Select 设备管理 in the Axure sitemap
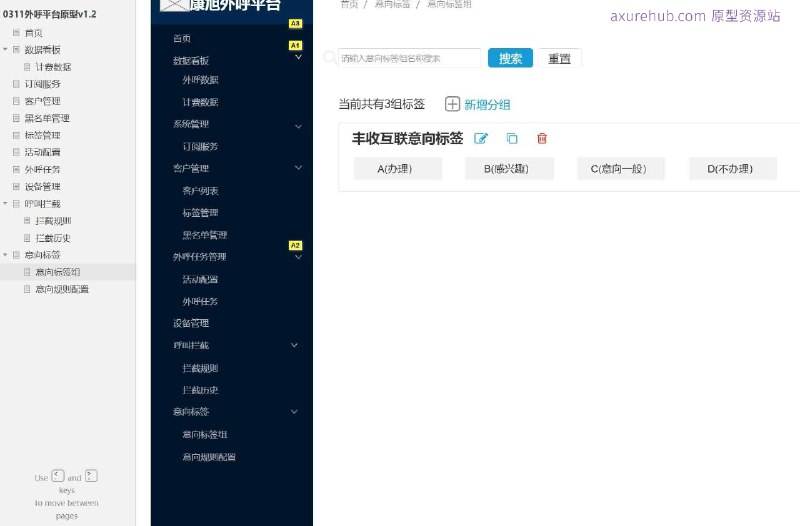 click(x=42, y=186)
